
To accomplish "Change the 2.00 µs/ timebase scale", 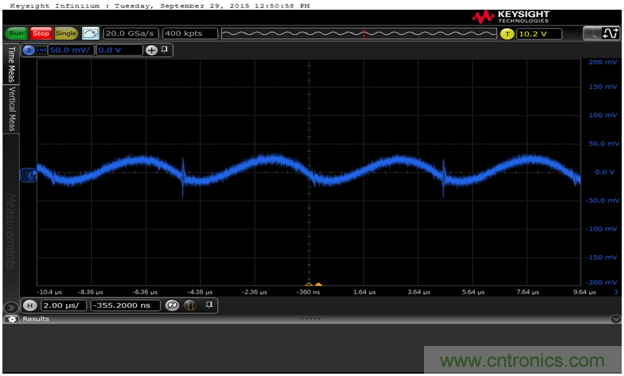I will [x=63, y=306].
